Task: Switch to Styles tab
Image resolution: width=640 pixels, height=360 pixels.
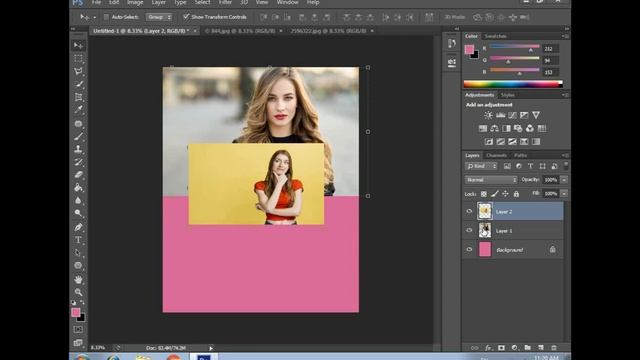Action: pyautogui.click(x=508, y=95)
